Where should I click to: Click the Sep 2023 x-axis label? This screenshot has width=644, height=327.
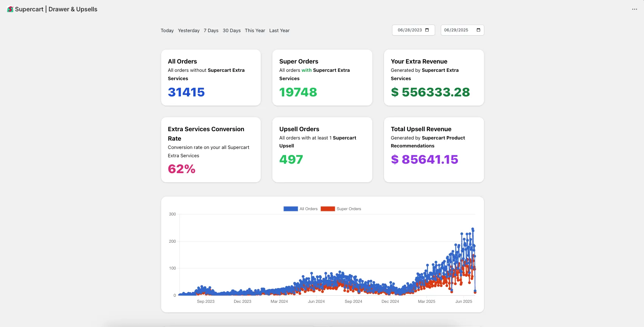click(x=205, y=301)
